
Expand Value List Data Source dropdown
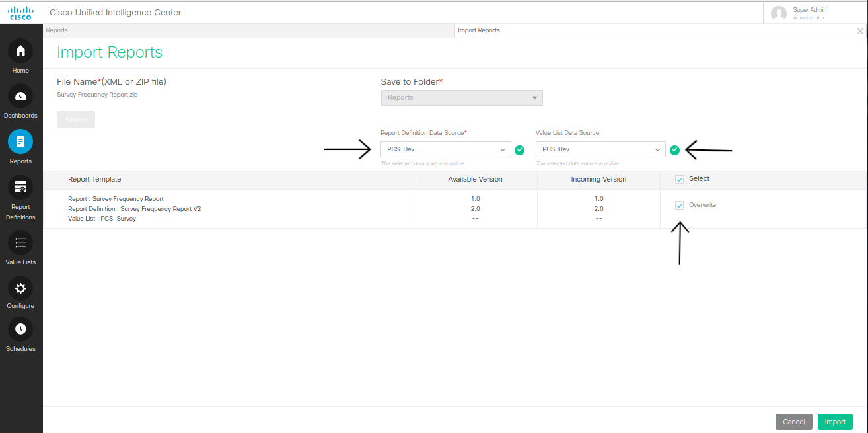pos(600,149)
